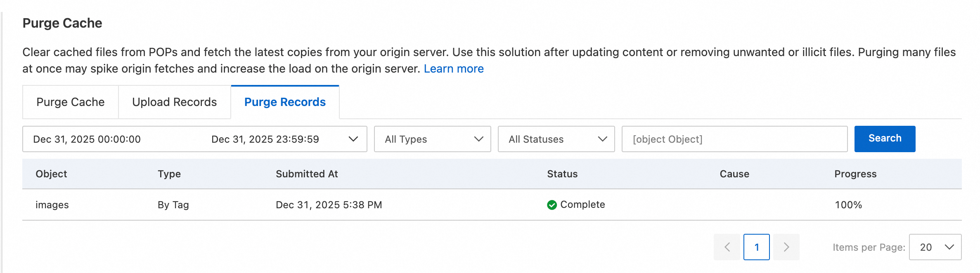Switch to the Purge Cache tab
The width and height of the screenshot is (980, 273).
pyautogui.click(x=71, y=102)
